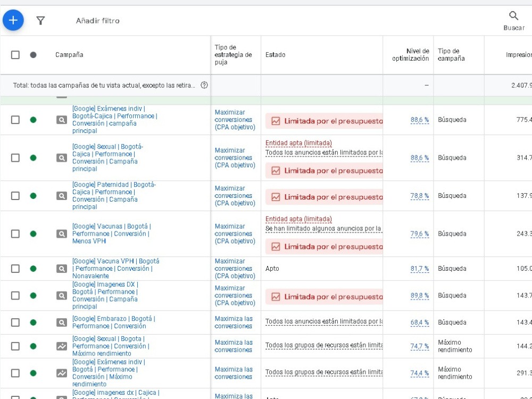This screenshot has height=399, width=532.
Task: Open 81,7 % optimization score
Action: pyautogui.click(x=420, y=269)
